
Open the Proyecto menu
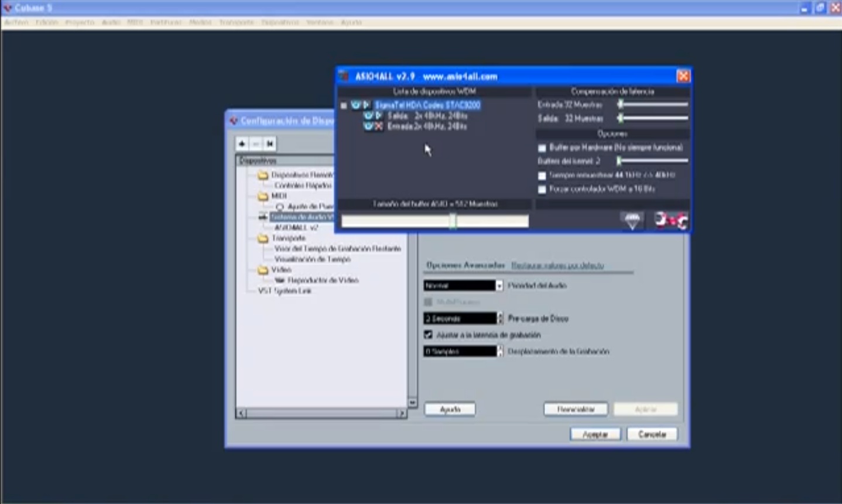(80, 22)
